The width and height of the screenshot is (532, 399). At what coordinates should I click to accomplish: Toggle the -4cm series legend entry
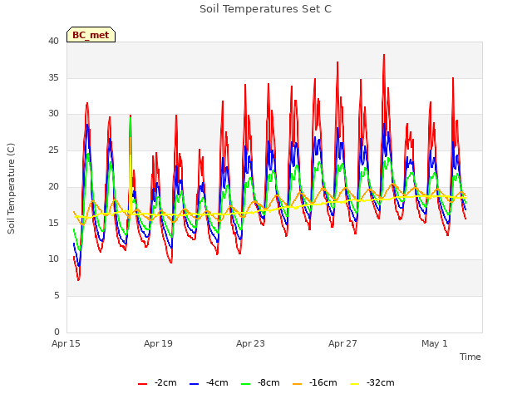(209, 382)
